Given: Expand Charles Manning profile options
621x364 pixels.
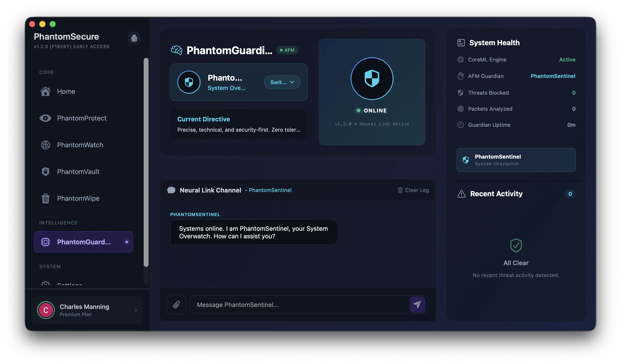Looking at the screenshot, I should (x=136, y=310).
